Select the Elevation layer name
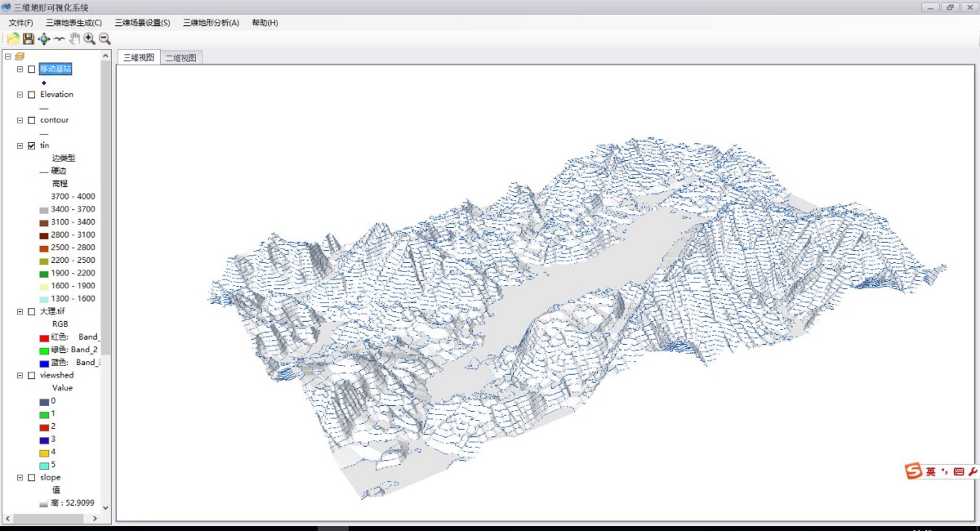 [x=56, y=95]
